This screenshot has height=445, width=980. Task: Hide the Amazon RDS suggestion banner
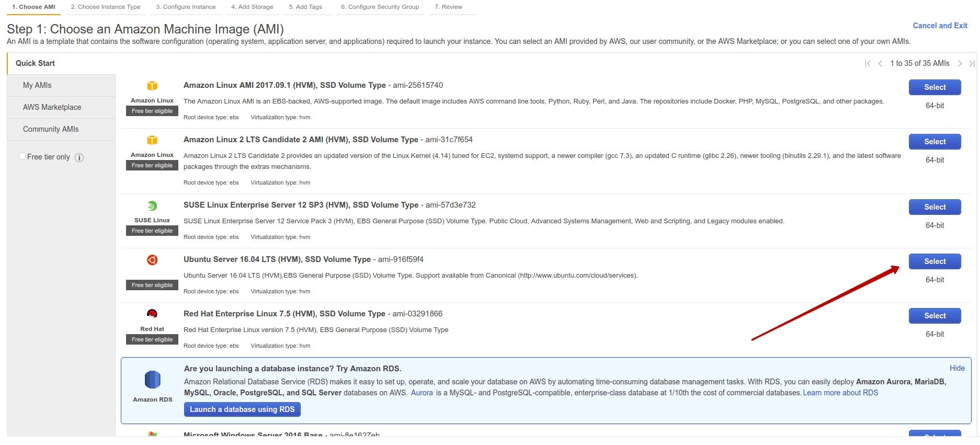tap(957, 368)
